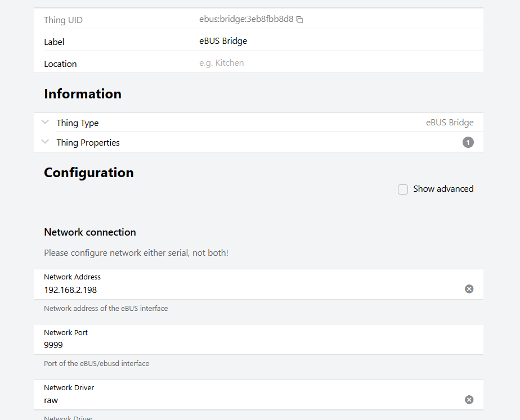This screenshot has width=520, height=420.
Task: Click the grey eBUS Bridge type value
Action: point(449,123)
